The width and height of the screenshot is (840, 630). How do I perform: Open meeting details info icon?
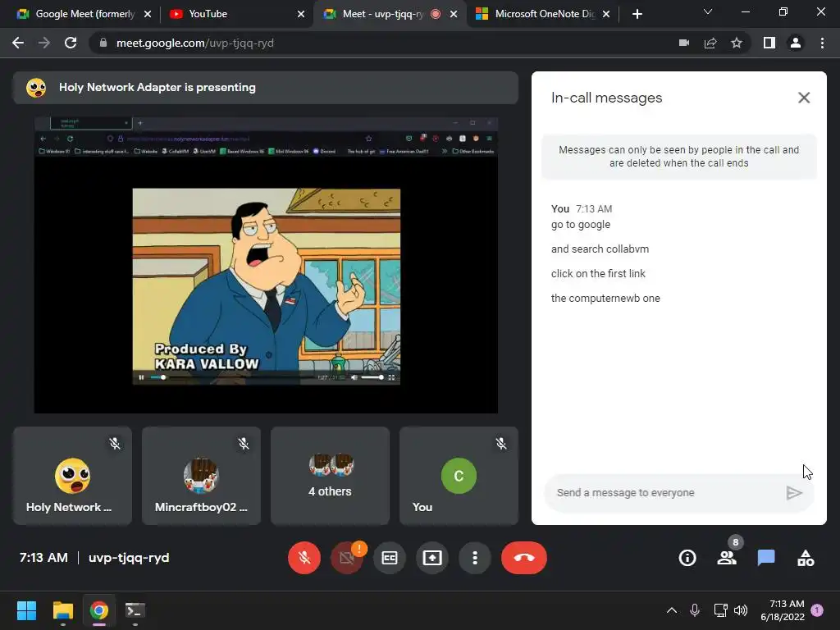tap(687, 558)
